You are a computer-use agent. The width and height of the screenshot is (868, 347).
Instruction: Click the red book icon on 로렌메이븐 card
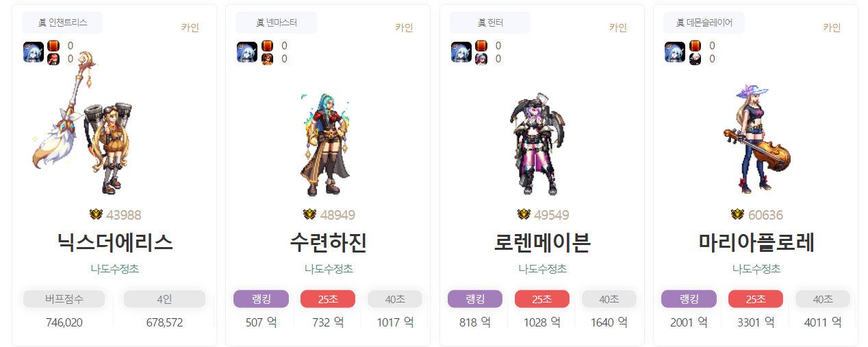481,46
